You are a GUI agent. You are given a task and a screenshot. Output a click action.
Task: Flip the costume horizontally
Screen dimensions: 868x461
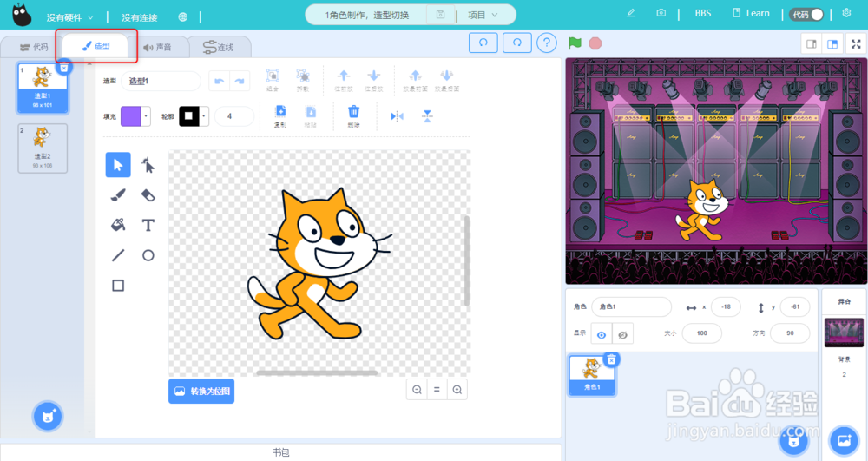[x=397, y=116]
